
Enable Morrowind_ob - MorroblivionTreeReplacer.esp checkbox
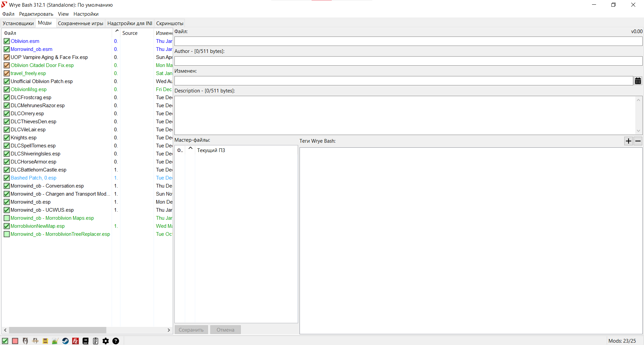(x=7, y=234)
